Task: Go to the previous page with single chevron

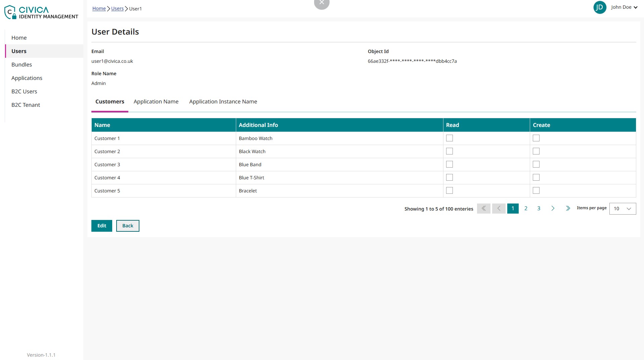Action: tap(499, 208)
